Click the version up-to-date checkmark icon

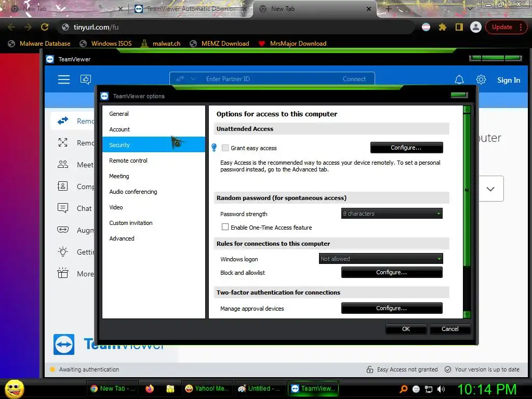tap(448, 369)
